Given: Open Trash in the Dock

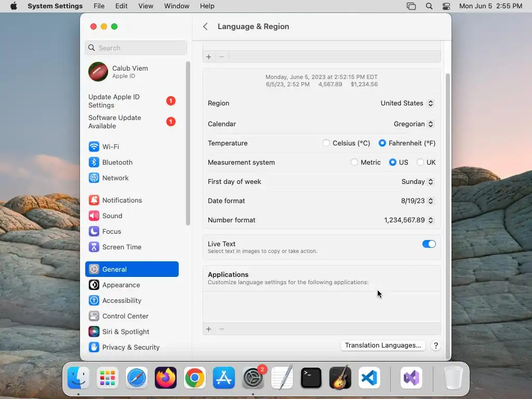Looking at the screenshot, I should (453, 378).
